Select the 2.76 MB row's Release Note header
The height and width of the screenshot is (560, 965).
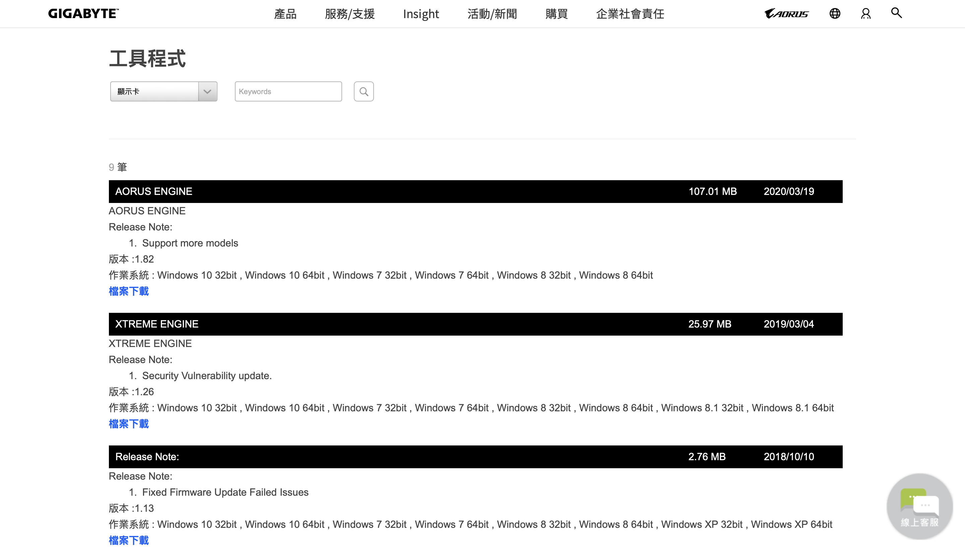click(x=147, y=457)
